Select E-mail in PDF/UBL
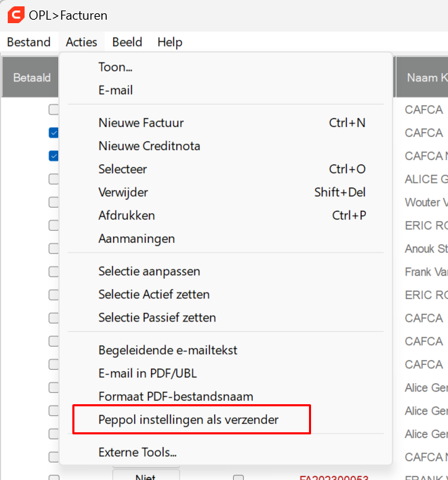Image resolution: width=448 pixels, height=480 pixels. pyautogui.click(x=225, y=373)
